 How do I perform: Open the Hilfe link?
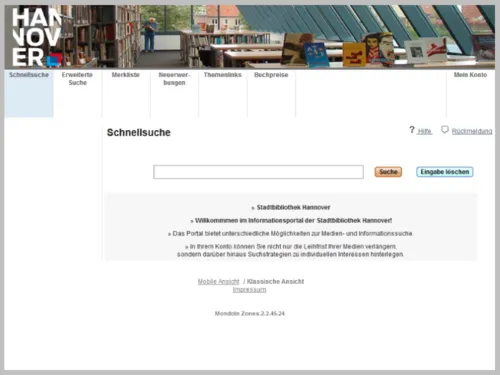[x=425, y=131]
